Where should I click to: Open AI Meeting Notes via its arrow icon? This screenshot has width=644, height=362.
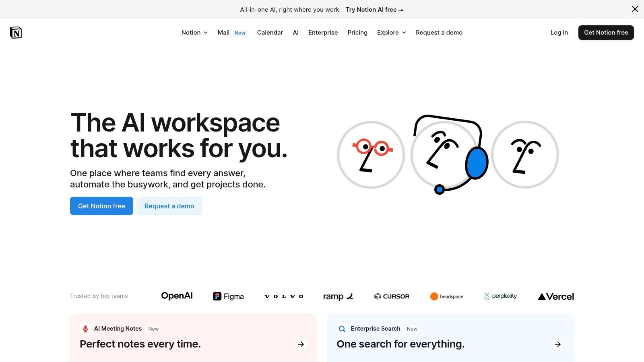301,344
